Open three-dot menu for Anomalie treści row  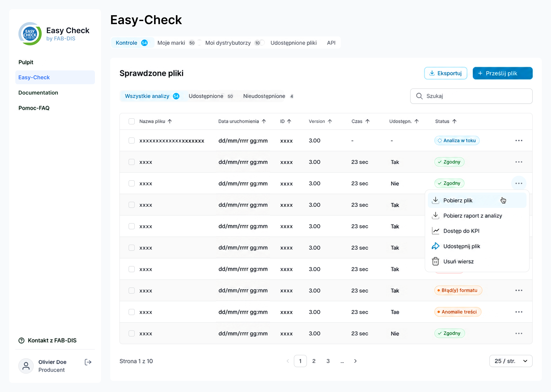[519, 312]
